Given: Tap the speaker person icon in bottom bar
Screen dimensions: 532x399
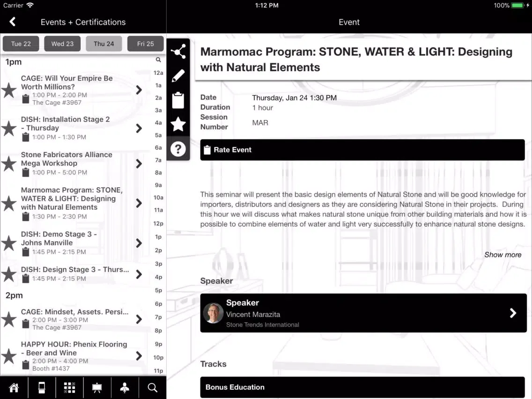Looking at the screenshot, I should tap(125, 387).
